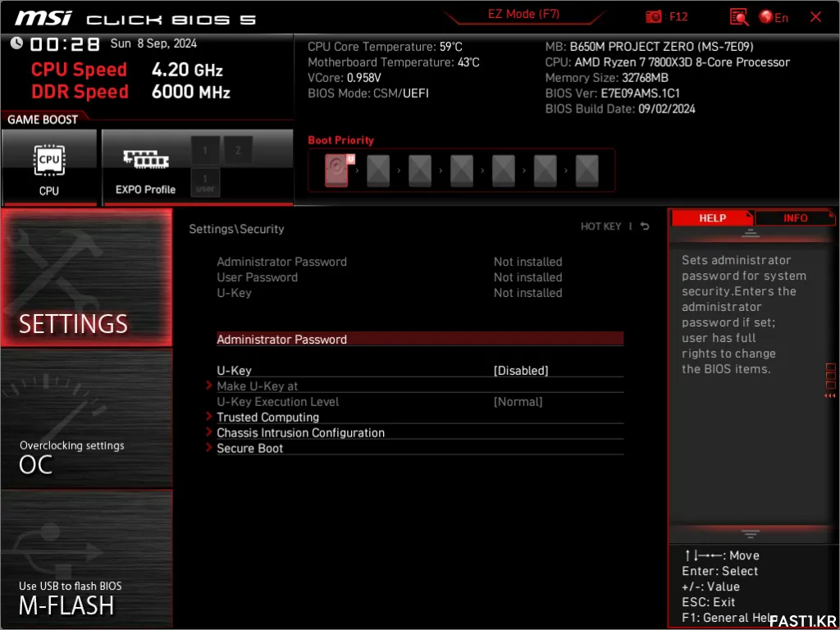
Task: Click the fourth boot priority slot
Action: click(462, 171)
